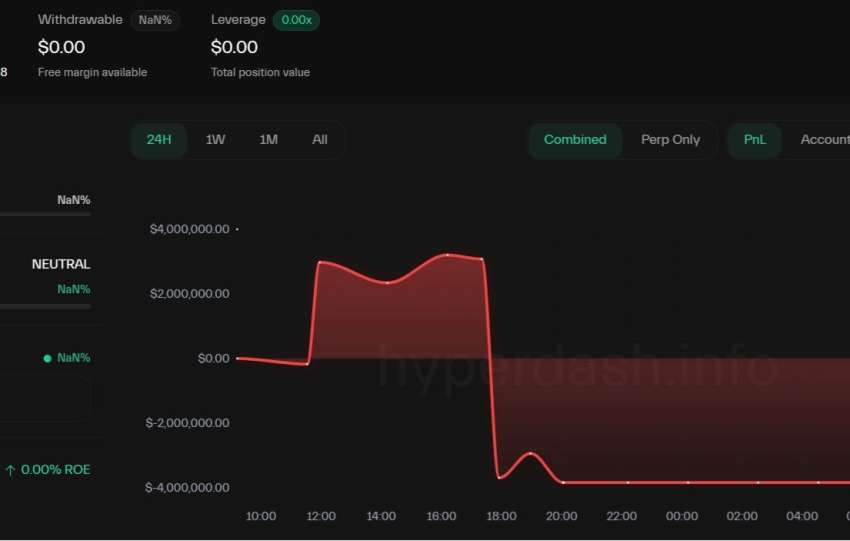This screenshot has width=850, height=541.
Task: Click the chart data point near 16:00 peak
Action: coord(447,255)
